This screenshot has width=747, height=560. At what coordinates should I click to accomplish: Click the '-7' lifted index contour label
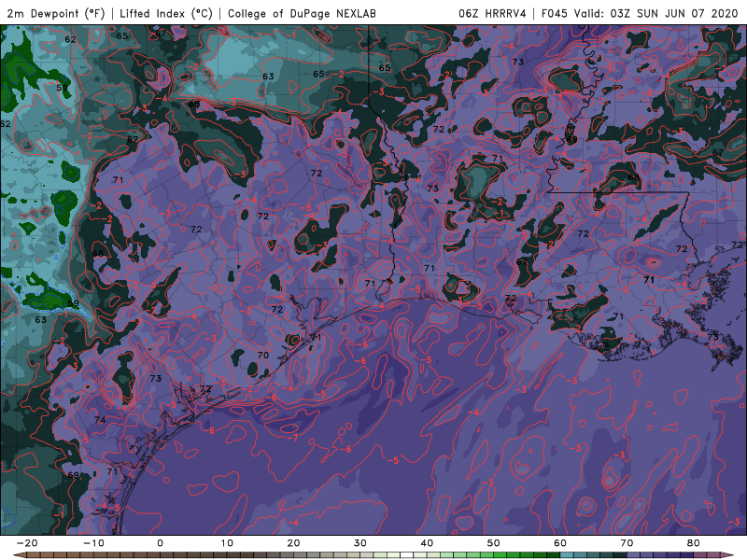(293, 438)
